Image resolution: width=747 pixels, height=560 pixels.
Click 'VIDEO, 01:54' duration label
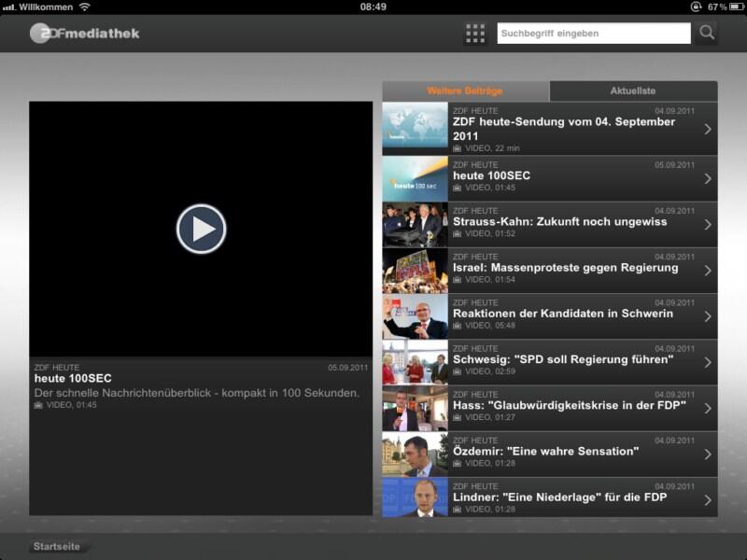[490, 279]
